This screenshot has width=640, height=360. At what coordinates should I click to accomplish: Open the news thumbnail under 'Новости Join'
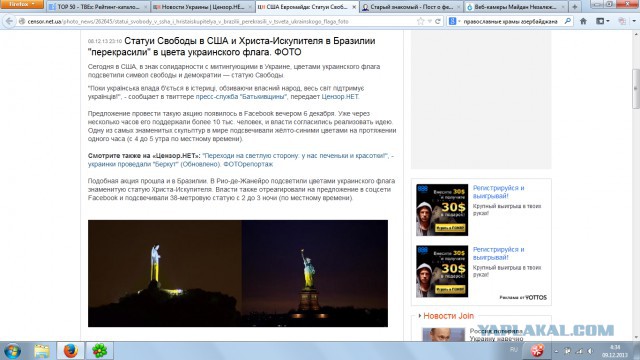[x=443, y=334]
